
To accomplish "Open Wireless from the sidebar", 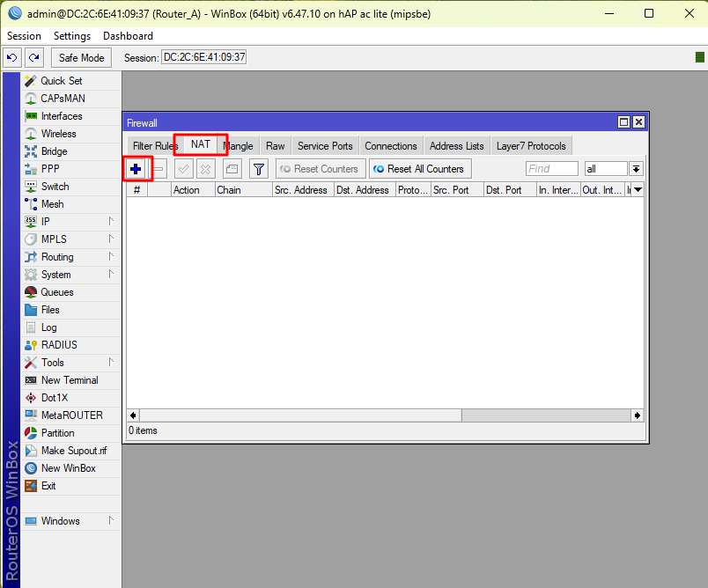I will click(58, 134).
